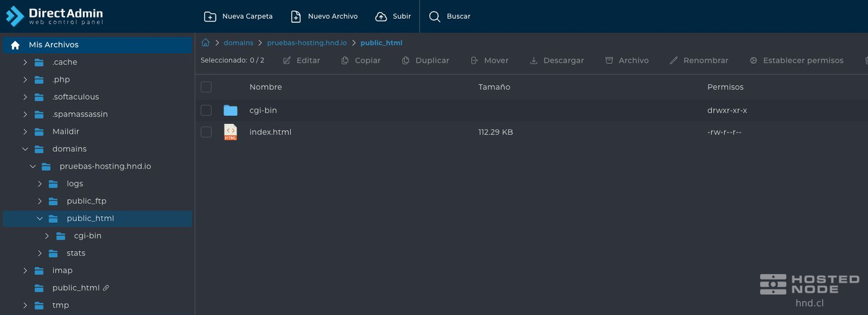This screenshot has height=315, width=868.
Task: Click the tmp folder icon
Action: coord(39,306)
